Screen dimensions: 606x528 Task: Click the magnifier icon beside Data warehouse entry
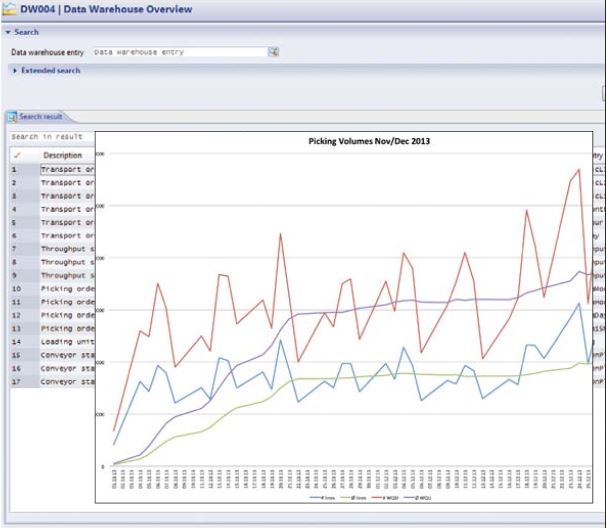pyautogui.click(x=273, y=52)
